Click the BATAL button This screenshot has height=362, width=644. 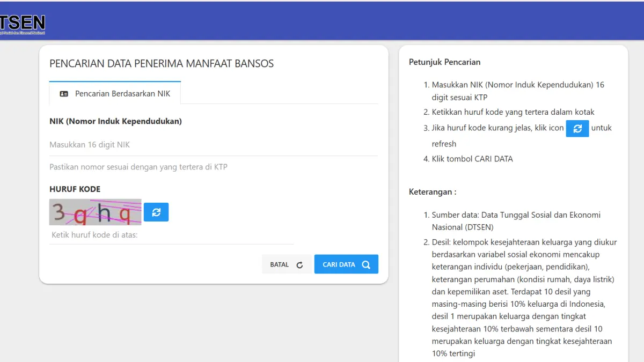[287, 264]
